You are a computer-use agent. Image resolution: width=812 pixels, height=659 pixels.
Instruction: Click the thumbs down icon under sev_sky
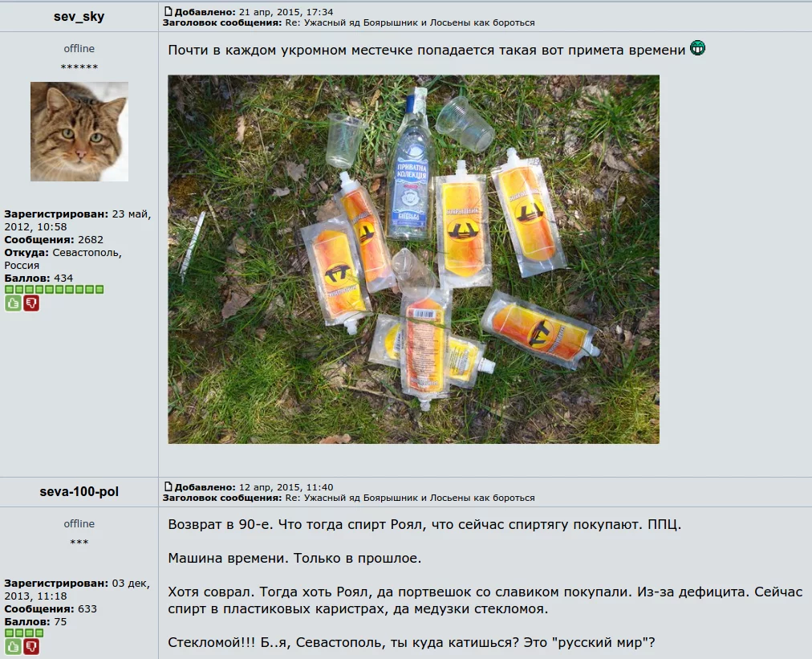pos(31,303)
